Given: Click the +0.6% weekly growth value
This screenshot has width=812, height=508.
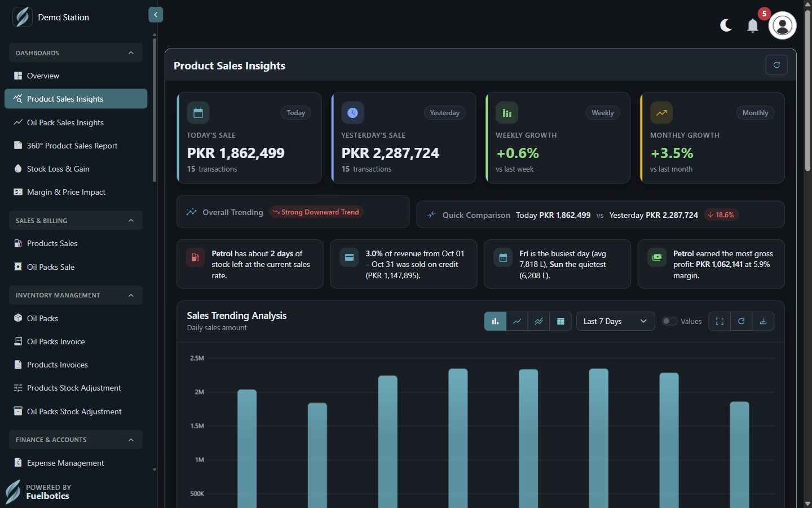Looking at the screenshot, I should [518, 153].
